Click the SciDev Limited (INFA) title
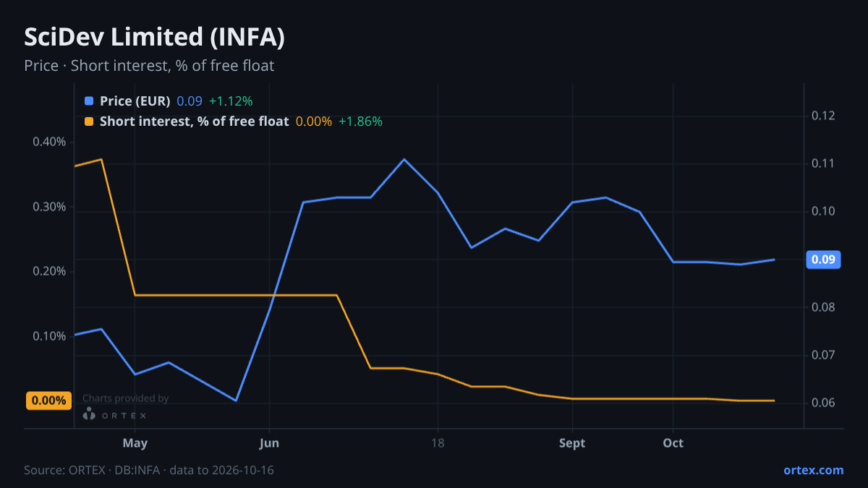 pyautogui.click(x=154, y=38)
